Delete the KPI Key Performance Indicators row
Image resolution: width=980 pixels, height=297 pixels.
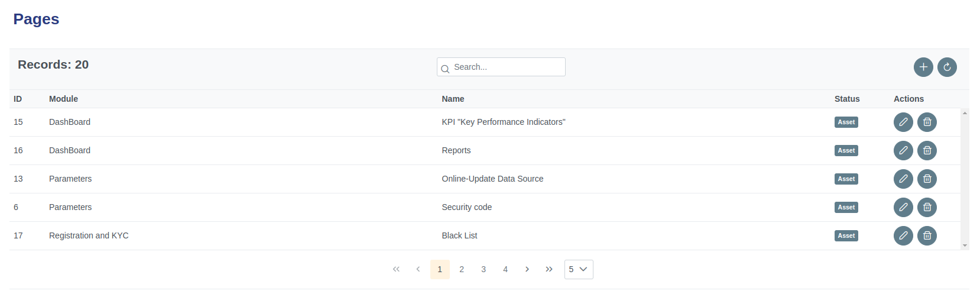click(927, 122)
